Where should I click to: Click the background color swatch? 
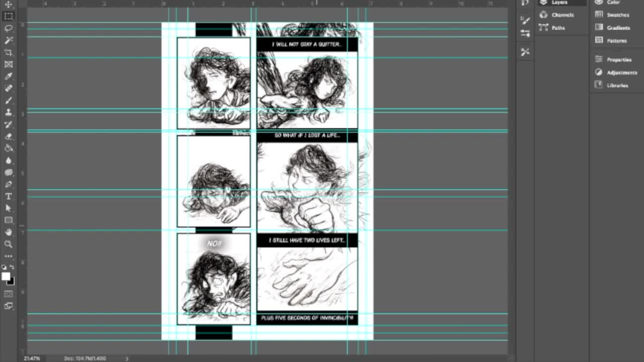click(x=12, y=282)
